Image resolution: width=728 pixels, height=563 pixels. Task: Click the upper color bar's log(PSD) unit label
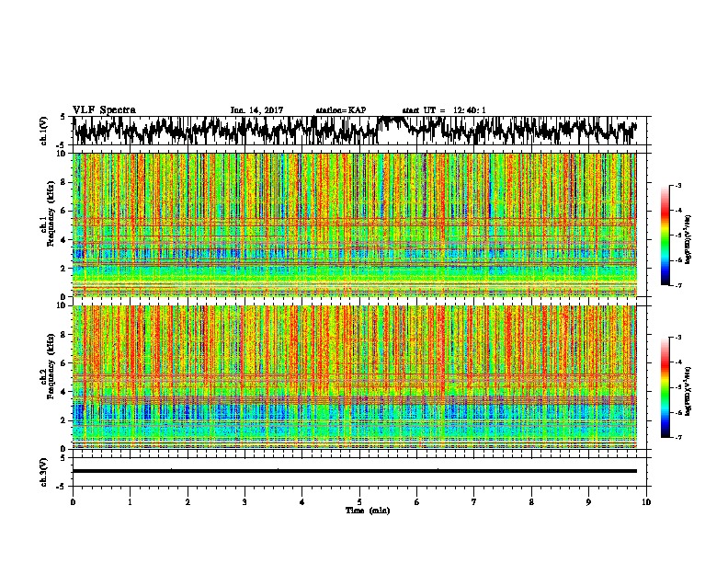click(688, 240)
